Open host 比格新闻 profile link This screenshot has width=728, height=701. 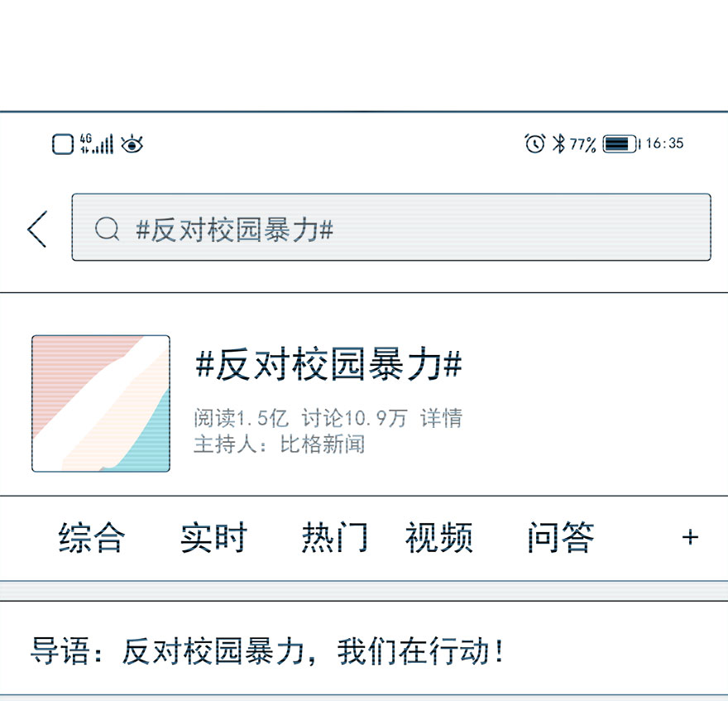coord(322,444)
